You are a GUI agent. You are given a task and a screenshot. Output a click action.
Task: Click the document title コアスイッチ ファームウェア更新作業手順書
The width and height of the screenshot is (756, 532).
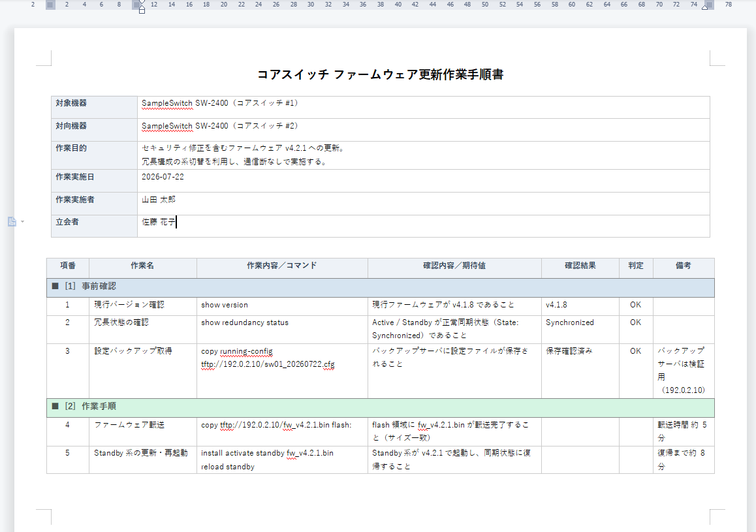coord(381,74)
